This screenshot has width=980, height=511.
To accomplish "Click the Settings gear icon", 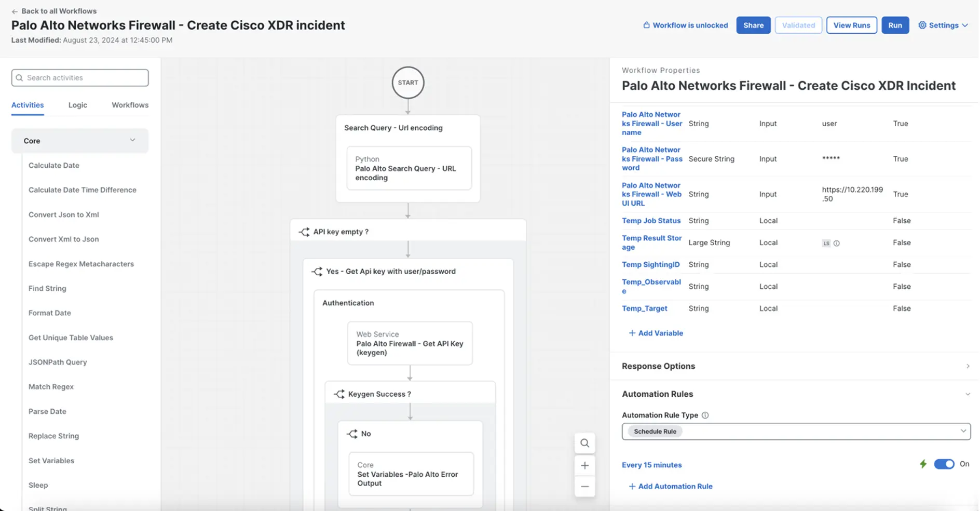I will (x=922, y=25).
